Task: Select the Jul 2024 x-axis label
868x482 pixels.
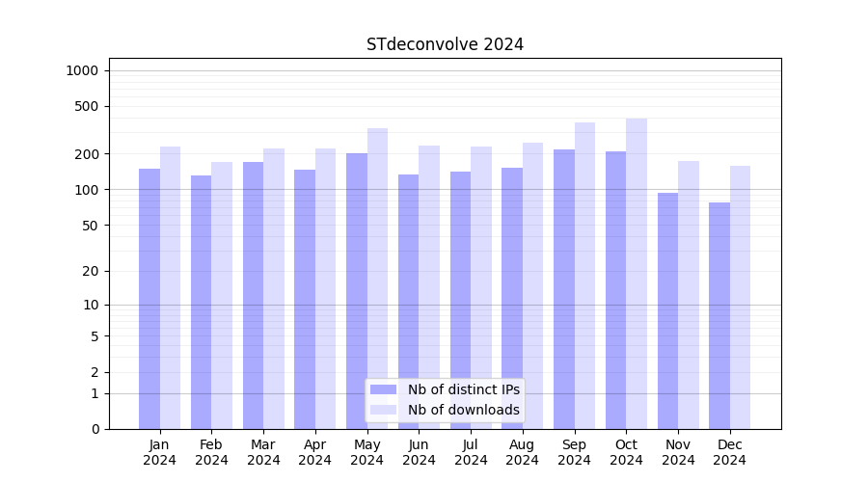Action: (x=471, y=452)
